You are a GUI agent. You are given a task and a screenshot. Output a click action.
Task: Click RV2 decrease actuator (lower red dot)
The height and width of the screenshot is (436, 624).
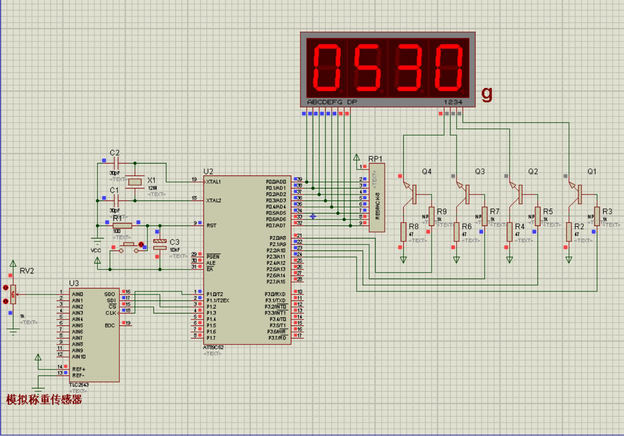(6, 302)
